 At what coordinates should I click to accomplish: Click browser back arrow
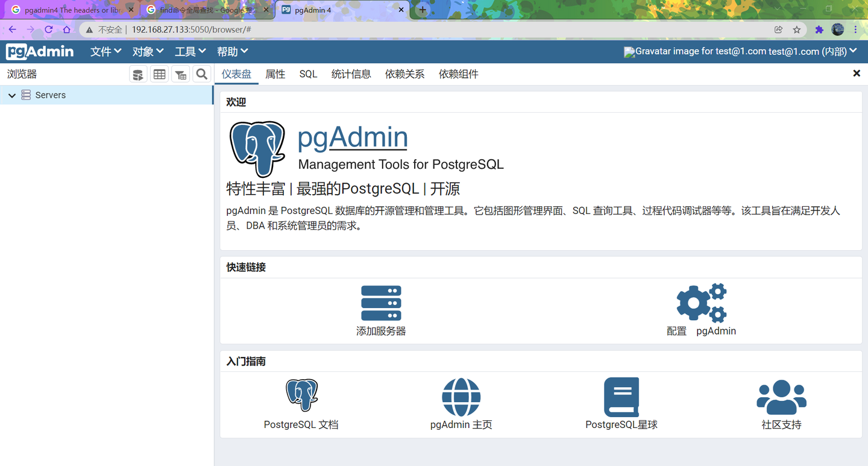(12, 30)
